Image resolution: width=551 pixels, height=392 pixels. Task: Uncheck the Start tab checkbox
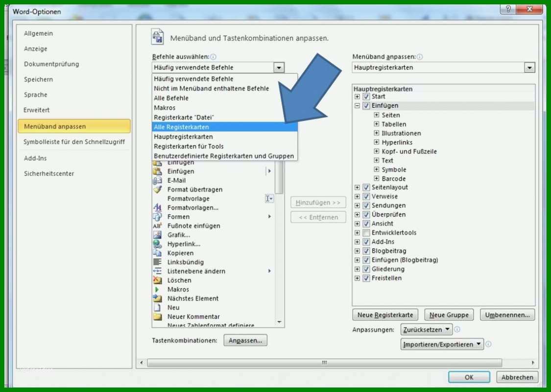[366, 97]
